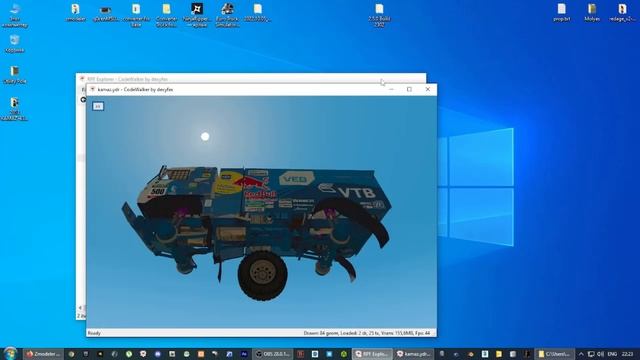Open Discord from the taskbar

(158, 354)
